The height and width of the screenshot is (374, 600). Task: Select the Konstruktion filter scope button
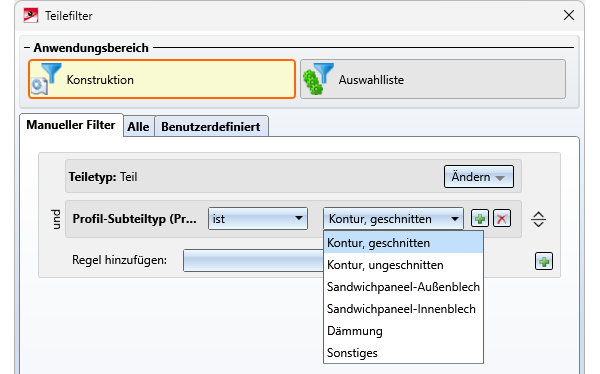tap(162, 79)
